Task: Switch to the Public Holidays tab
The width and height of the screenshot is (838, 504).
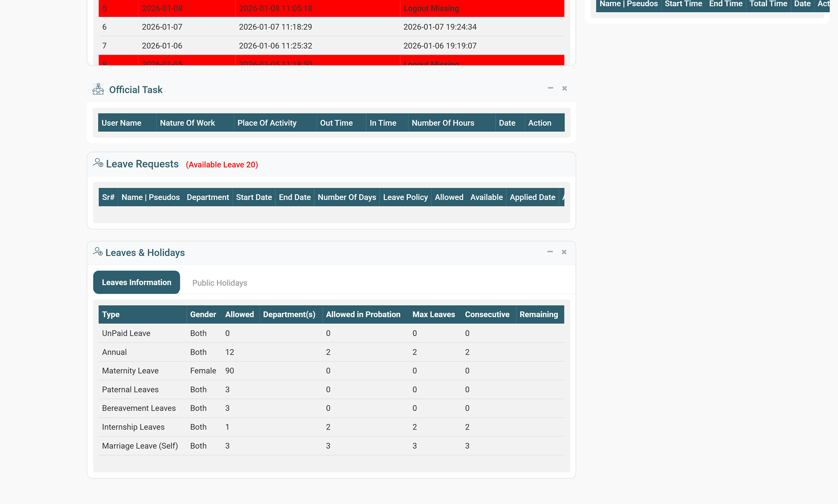Action: [219, 283]
